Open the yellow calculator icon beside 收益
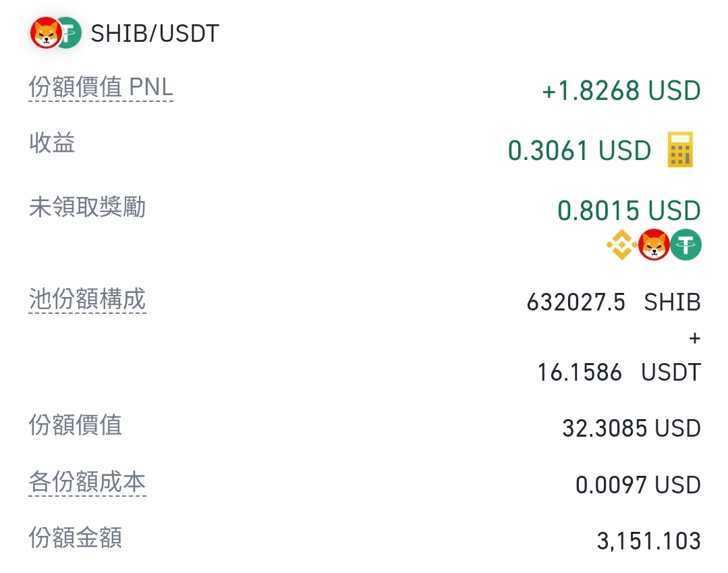The width and height of the screenshot is (728, 573). click(x=680, y=150)
